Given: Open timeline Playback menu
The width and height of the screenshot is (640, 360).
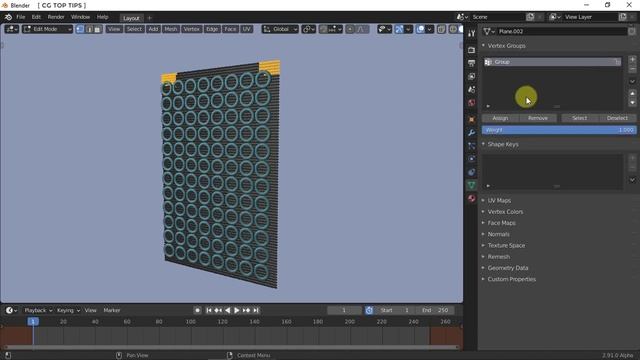Looking at the screenshot, I should 38,310.
